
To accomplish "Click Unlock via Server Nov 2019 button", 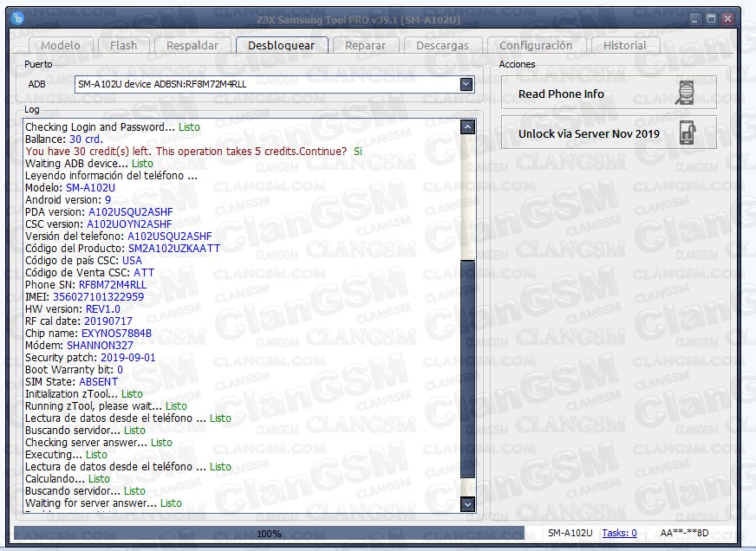I will coord(609,133).
